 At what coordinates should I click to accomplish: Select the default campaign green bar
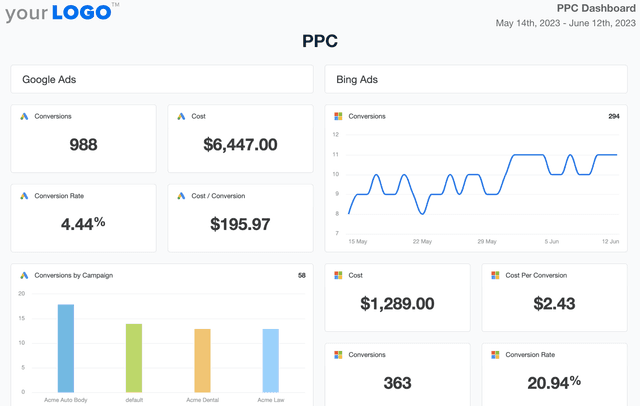(134, 357)
